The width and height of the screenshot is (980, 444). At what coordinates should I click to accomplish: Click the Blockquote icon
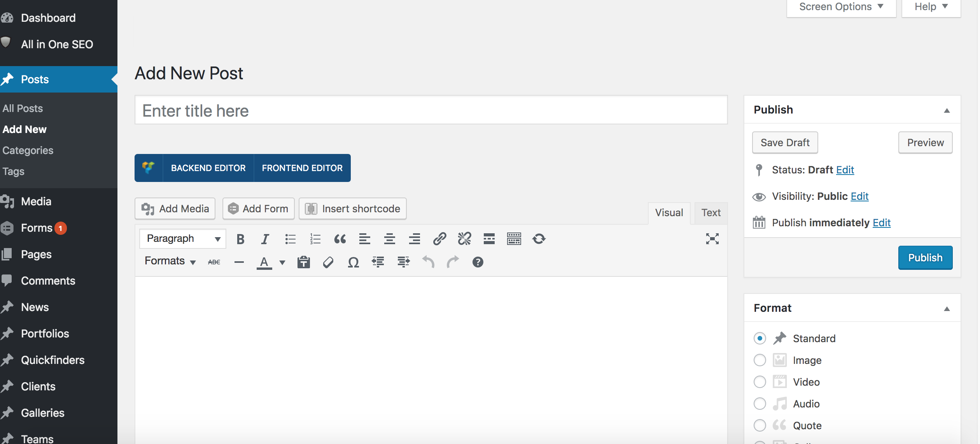pyautogui.click(x=339, y=238)
